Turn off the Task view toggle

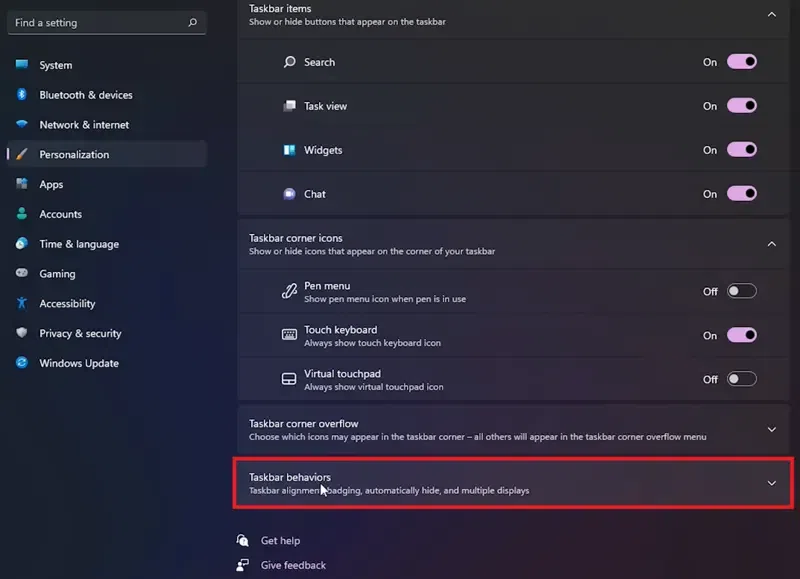click(x=742, y=106)
